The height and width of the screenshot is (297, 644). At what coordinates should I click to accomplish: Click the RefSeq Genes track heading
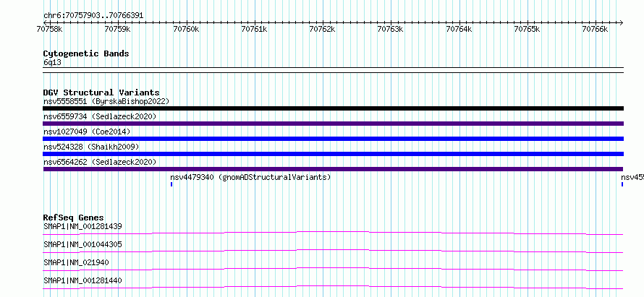coord(74,218)
